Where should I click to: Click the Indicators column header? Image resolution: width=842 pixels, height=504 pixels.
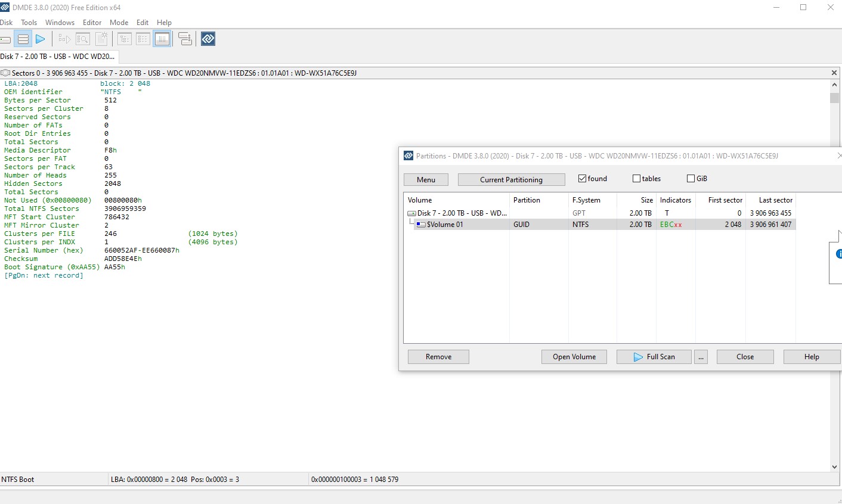coord(676,200)
